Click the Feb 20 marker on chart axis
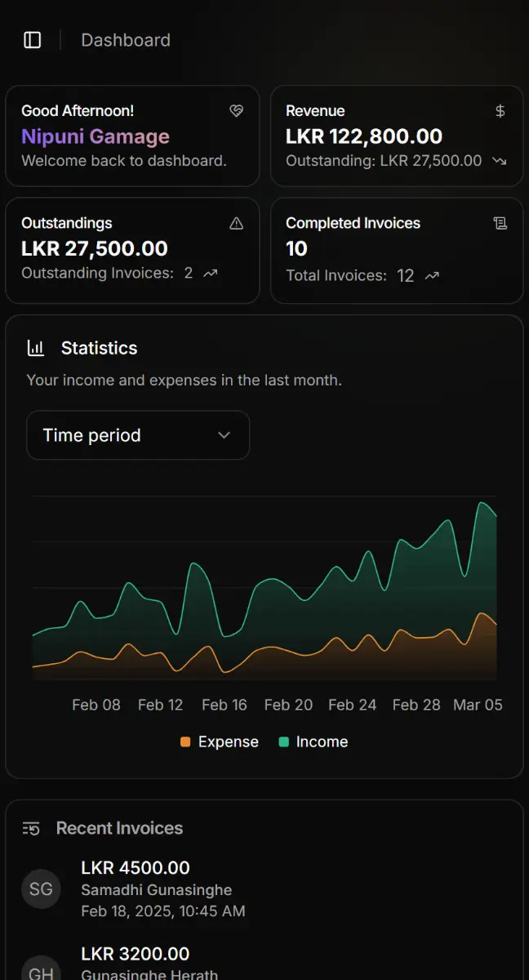Image resolution: width=529 pixels, height=980 pixels. coord(288,705)
